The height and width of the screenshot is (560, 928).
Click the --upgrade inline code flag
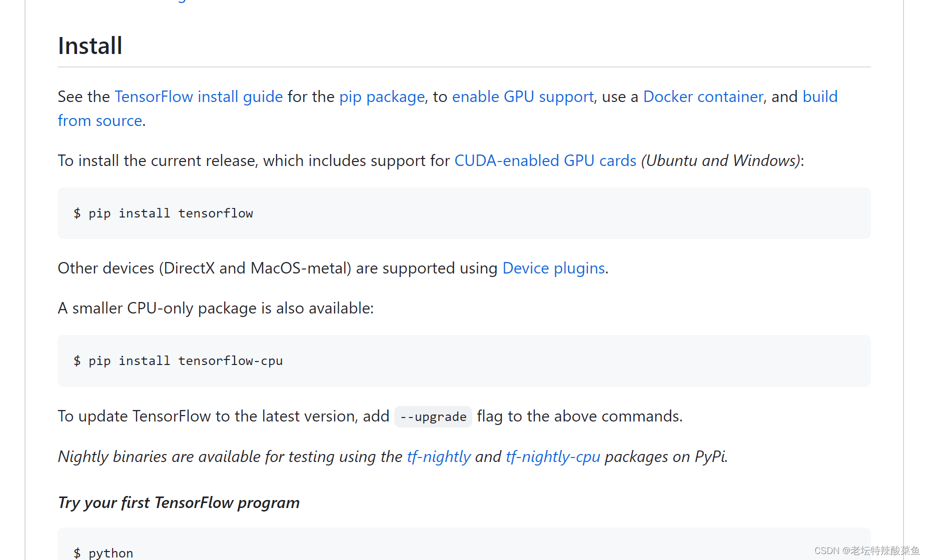click(433, 416)
